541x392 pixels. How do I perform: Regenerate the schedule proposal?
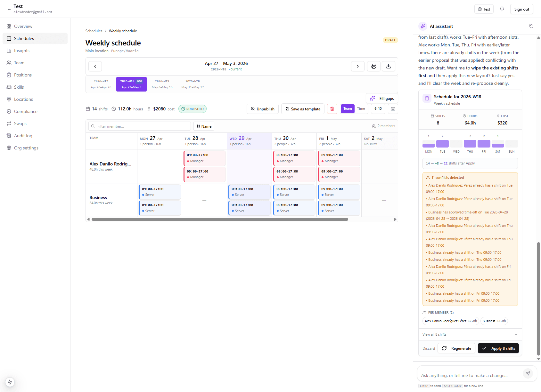coord(456,348)
